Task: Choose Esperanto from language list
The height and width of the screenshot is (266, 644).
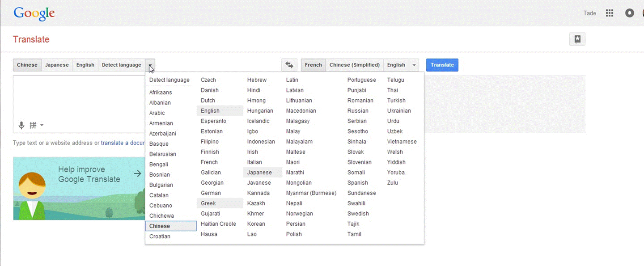Action: (213, 121)
